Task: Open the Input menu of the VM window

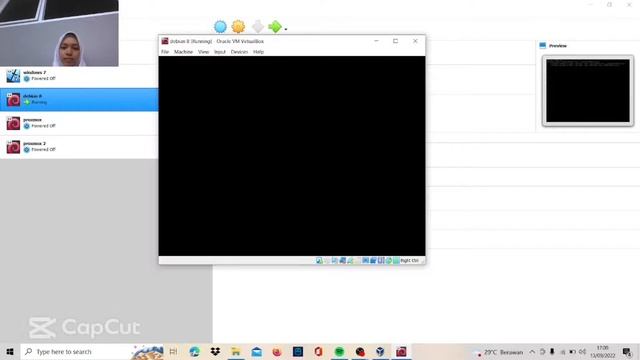Action: pyautogui.click(x=220, y=52)
